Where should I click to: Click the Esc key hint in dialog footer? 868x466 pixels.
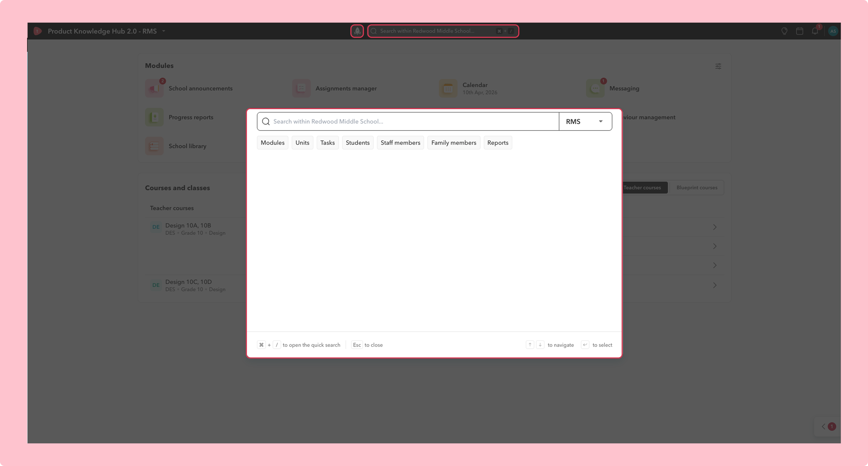(357, 345)
